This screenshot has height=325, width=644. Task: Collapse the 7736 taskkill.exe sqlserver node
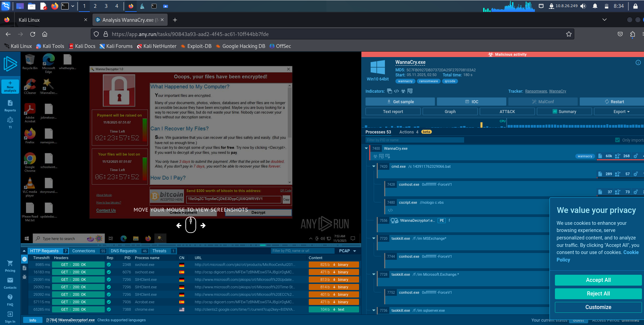point(374,310)
